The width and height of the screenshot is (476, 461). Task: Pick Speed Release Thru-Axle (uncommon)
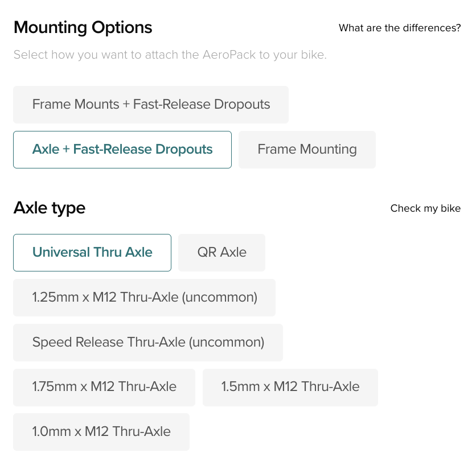[x=148, y=343]
